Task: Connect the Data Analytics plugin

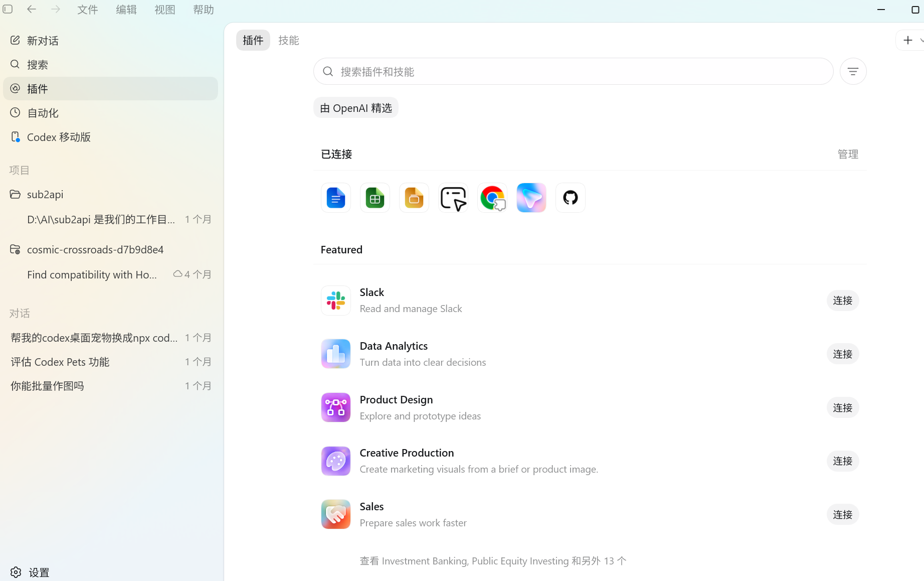Action: tap(842, 354)
